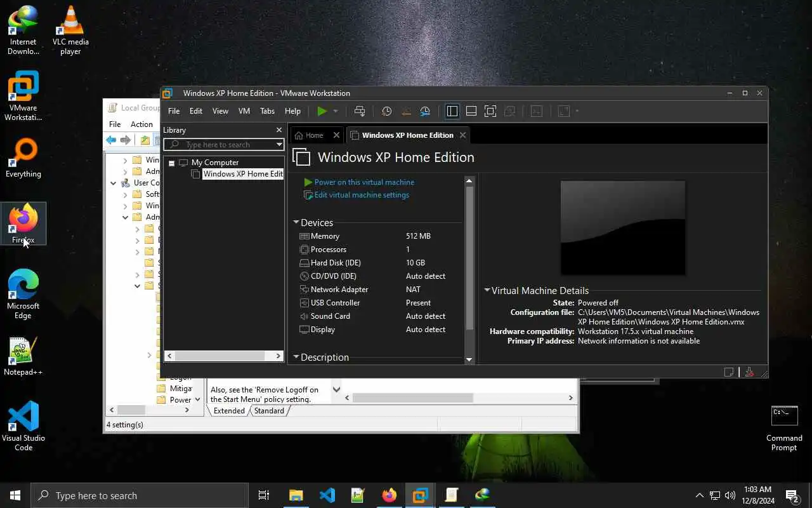Open VMware View menu
The height and width of the screenshot is (508, 812).
(220, 111)
